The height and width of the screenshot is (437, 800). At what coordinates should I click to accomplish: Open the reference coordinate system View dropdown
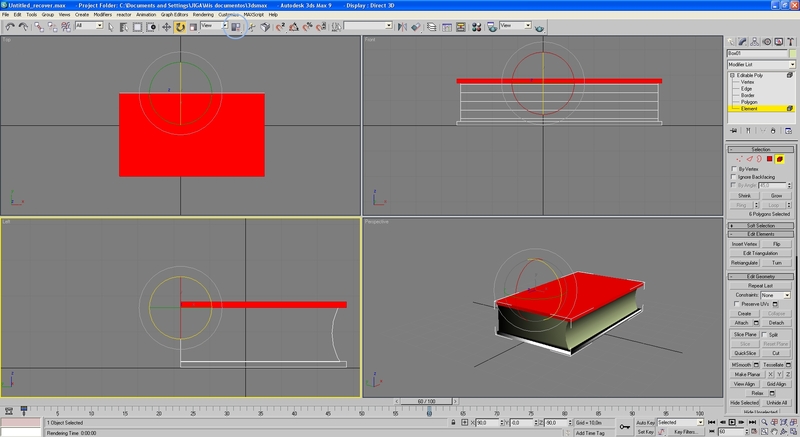(214, 25)
